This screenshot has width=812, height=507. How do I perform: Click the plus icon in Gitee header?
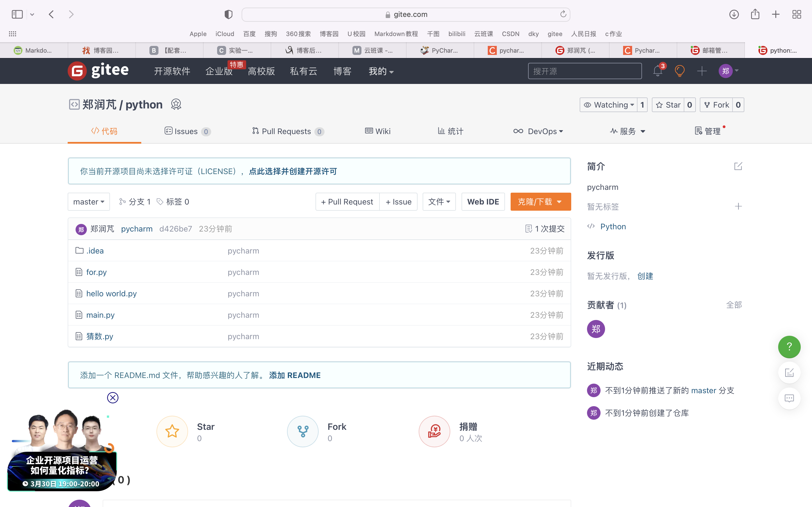pos(701,71)
